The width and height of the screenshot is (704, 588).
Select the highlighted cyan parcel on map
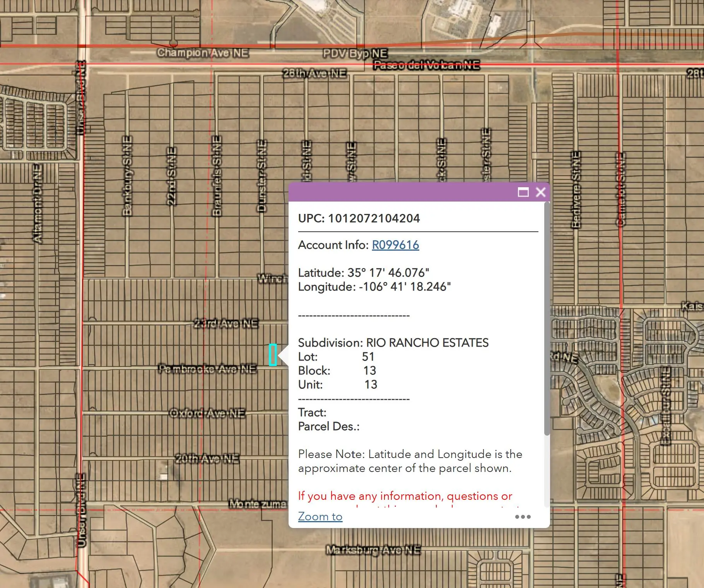(x=273, y=355)
